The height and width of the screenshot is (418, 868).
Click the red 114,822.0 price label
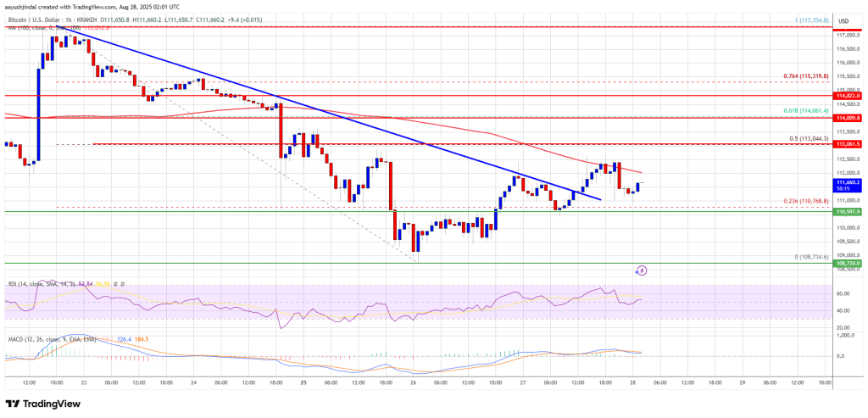click(x=849, y=97)
